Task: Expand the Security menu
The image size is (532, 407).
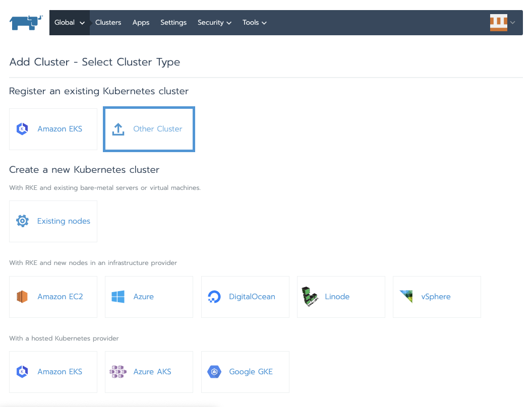Action: click(214, 23)
